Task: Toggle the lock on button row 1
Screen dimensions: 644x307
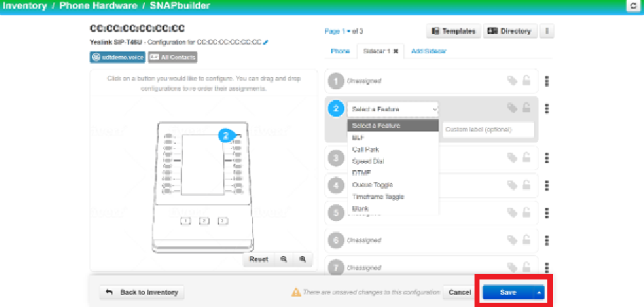Action: click(x=526, y=81)
